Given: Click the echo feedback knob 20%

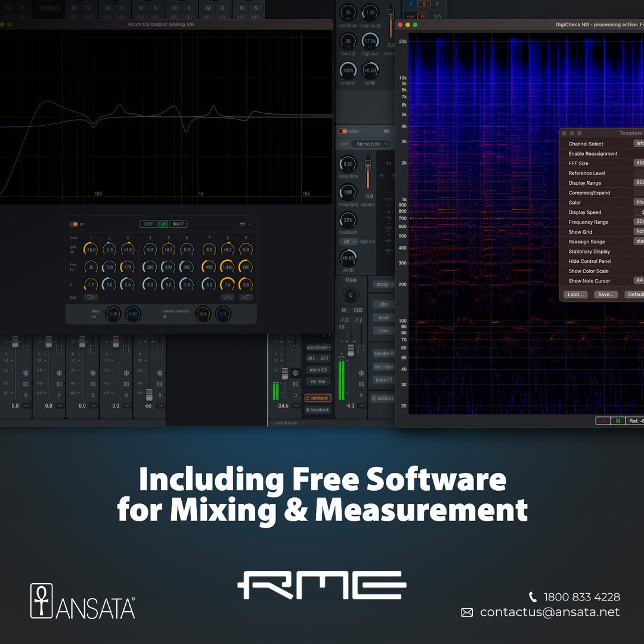Looking at the screenshot, I should [x=348, y=220].
